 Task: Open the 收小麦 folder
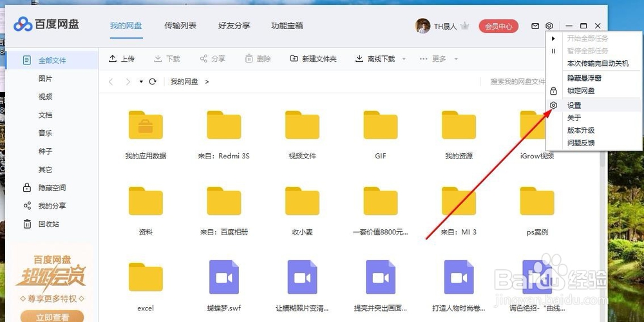click(302, 201)
